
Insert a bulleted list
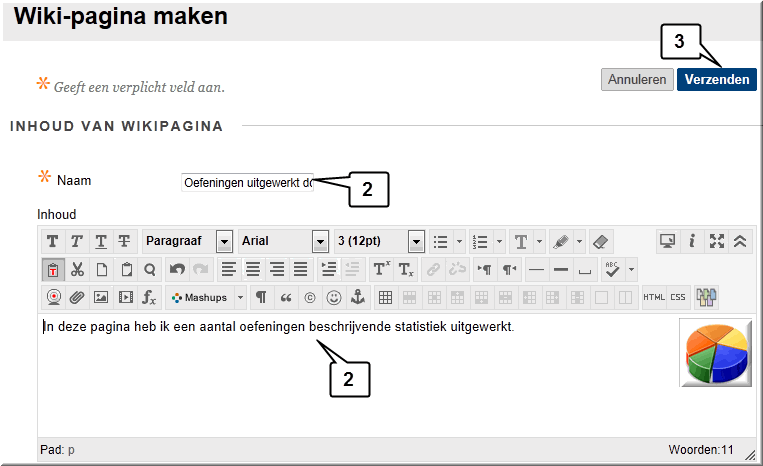pos(440,242)
